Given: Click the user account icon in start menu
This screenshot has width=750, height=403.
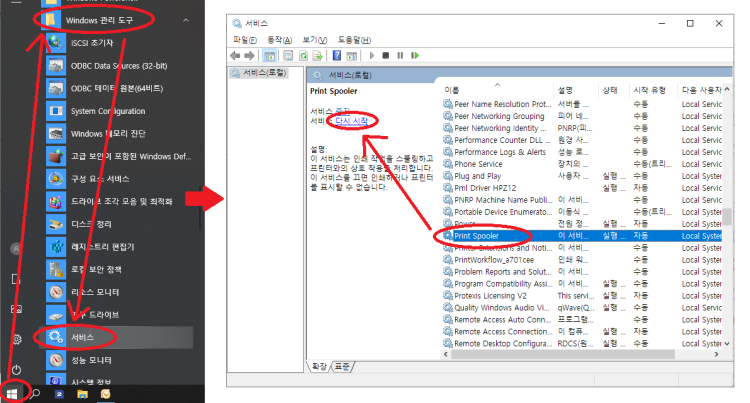Looking at the screenshot, I should click(16, 249).
